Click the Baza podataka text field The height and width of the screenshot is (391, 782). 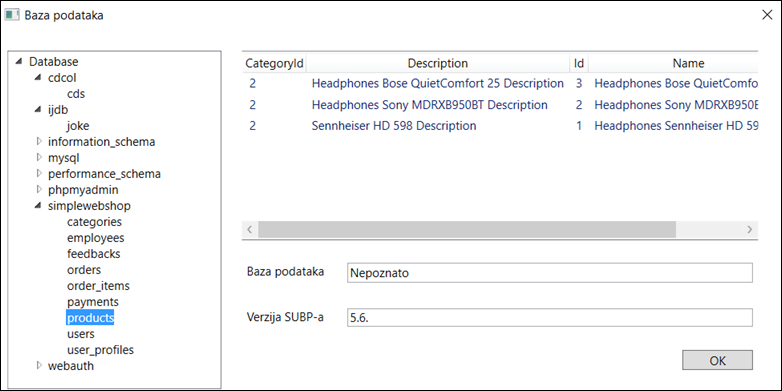tap(550, 273)
